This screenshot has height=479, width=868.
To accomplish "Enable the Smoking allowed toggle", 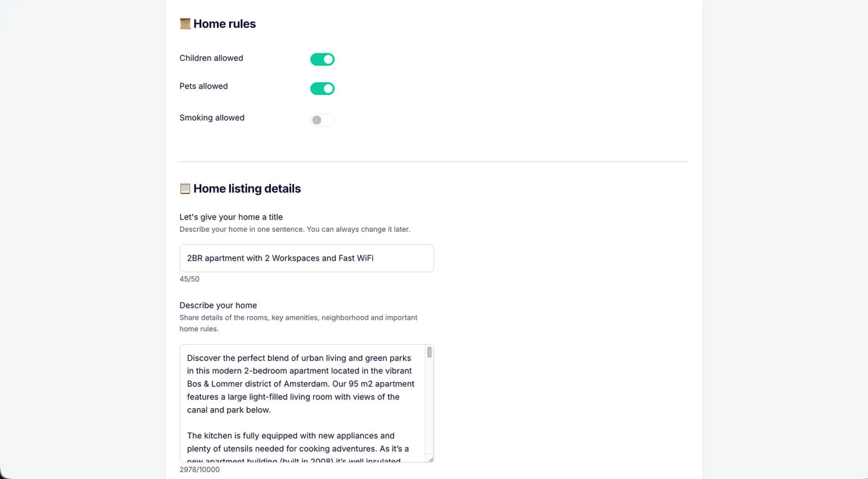I will tap(322, 120).
